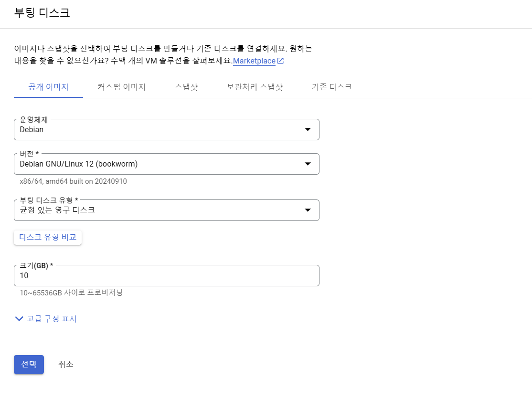The image size is (532, 408).
Task: Click the 취소 button
Action: pos(65,365)
